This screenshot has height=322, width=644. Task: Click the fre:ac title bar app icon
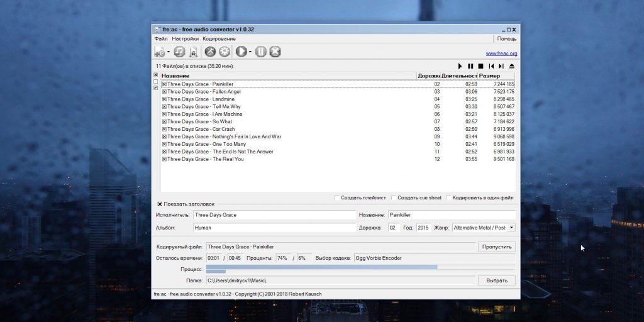click(x=157, y=30)
